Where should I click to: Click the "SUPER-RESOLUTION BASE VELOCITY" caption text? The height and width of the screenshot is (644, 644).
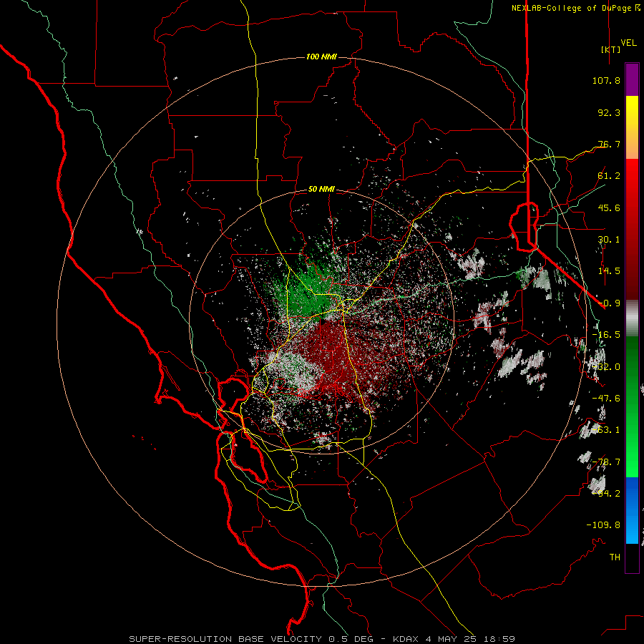click(225, 639)
